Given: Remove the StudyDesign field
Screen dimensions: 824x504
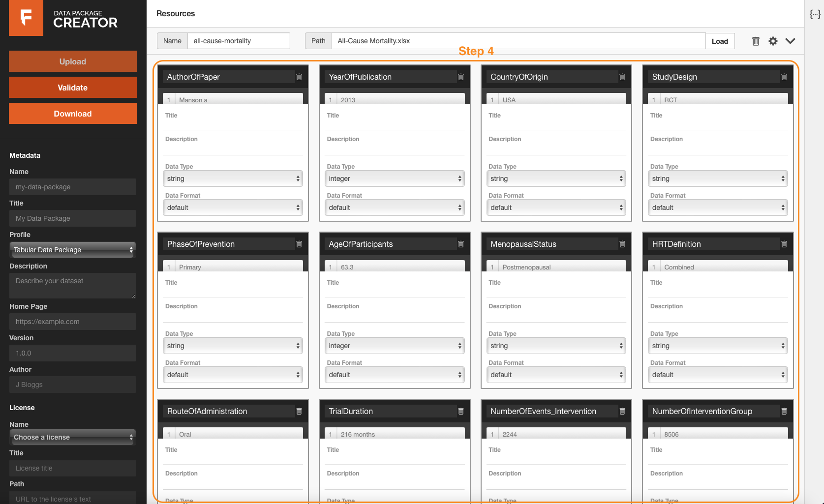Looking at the screenshot, I should 784,77.
